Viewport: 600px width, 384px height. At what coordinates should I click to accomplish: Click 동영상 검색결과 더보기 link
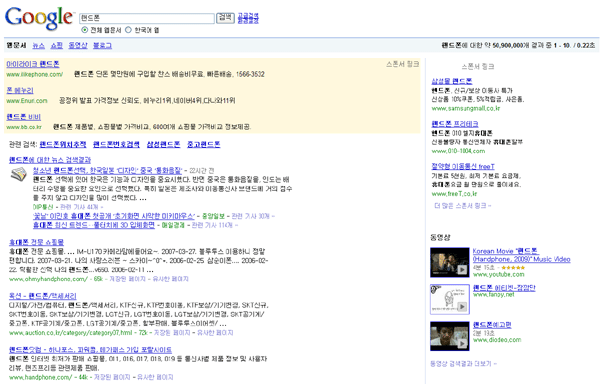click(462, 364)
